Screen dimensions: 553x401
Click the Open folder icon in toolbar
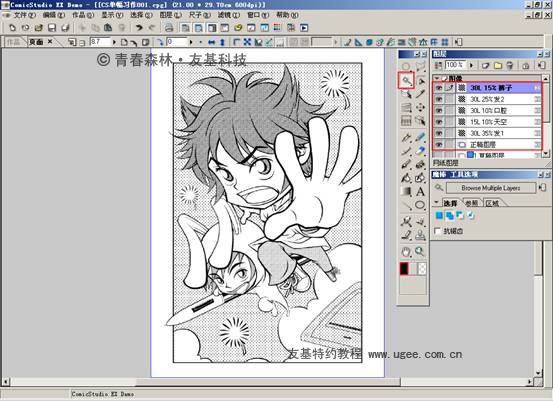[x=38, y=28]
